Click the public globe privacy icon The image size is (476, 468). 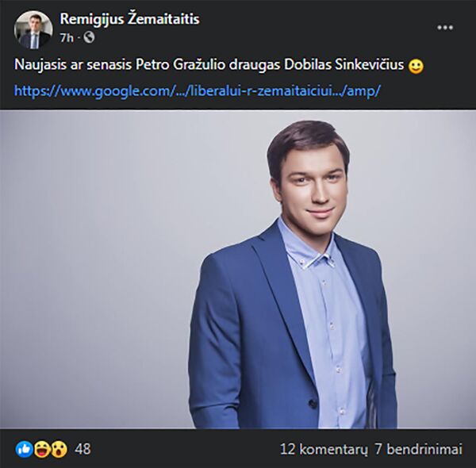click(x=89, y=37)
